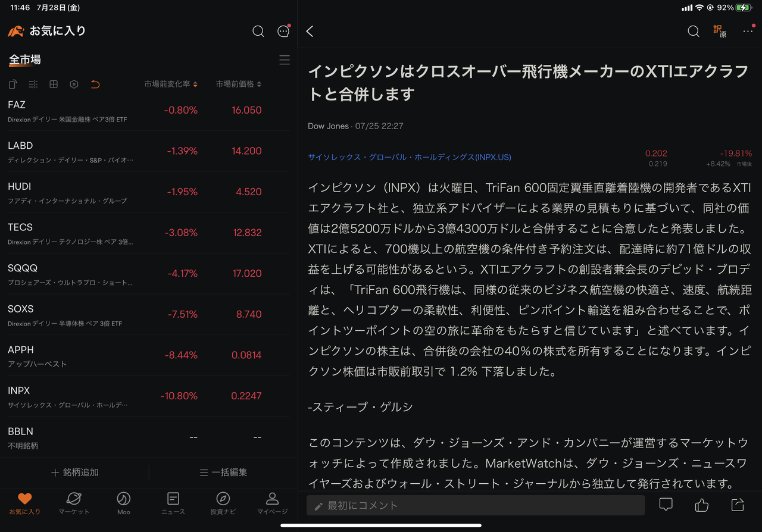
Task: Open the three-dot more menu in the article header
Action: [x=748, y=31]
